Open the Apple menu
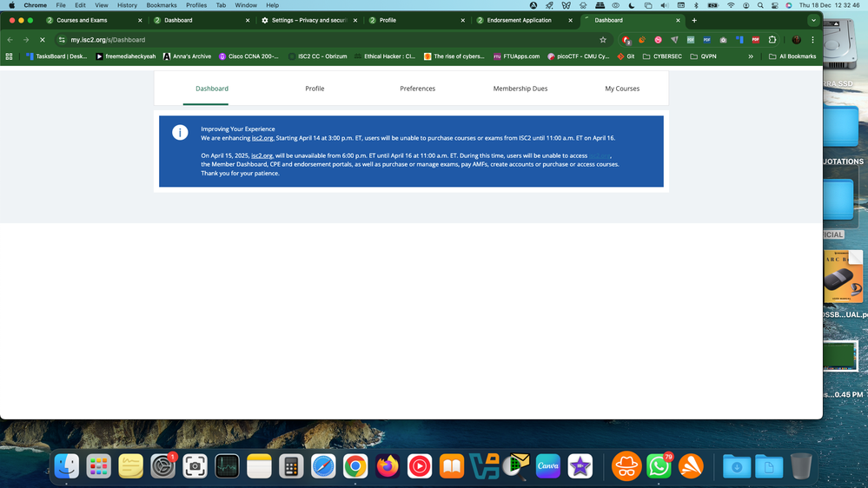 [11, 5]
